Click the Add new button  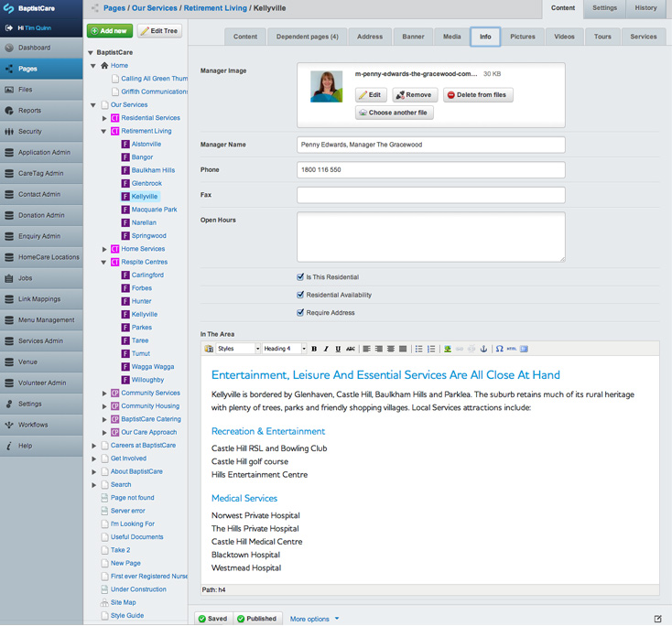click(109, 31)
